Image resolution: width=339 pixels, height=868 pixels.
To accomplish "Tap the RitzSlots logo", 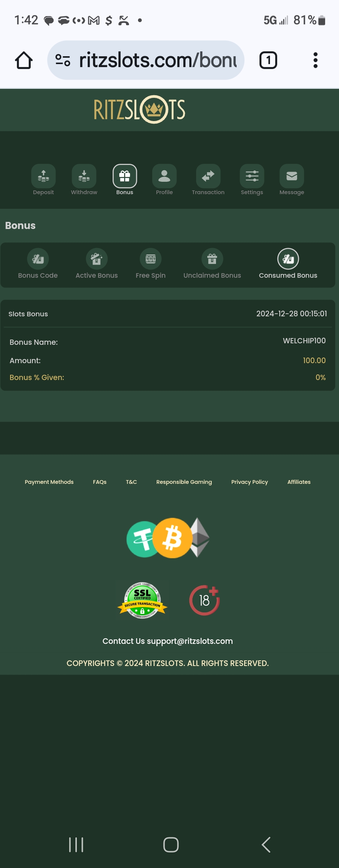I will [139, 109].
